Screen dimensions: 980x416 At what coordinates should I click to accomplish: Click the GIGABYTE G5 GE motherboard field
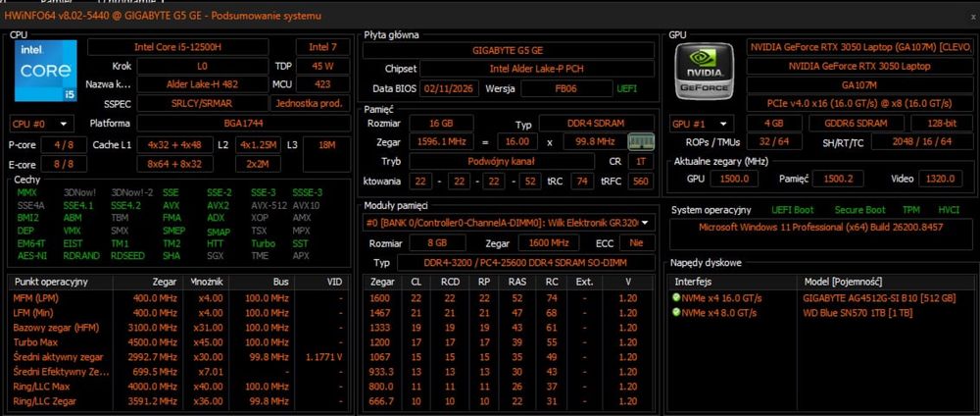click(x=508, y=51)
